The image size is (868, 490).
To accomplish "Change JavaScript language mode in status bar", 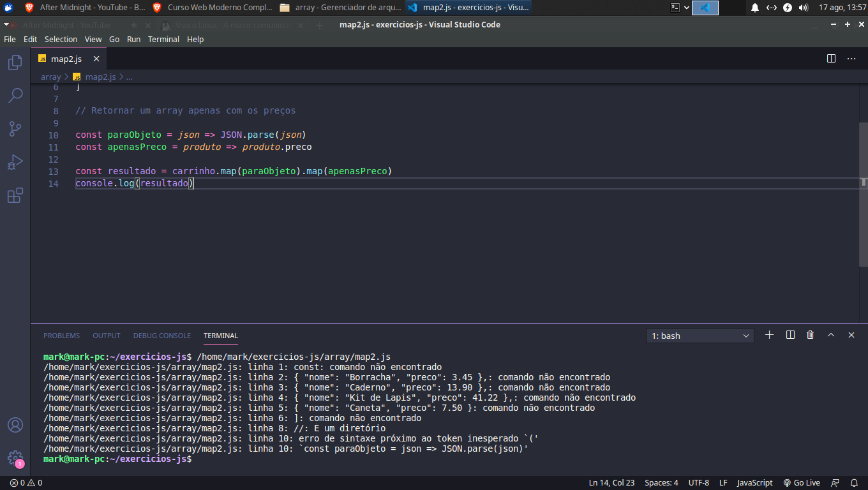I will [x=754, y=483].
